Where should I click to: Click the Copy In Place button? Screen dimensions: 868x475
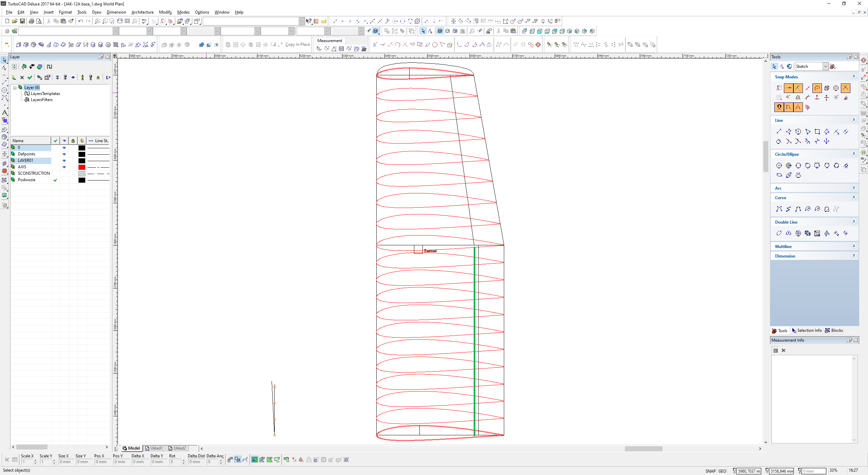(x=297, y=44)
